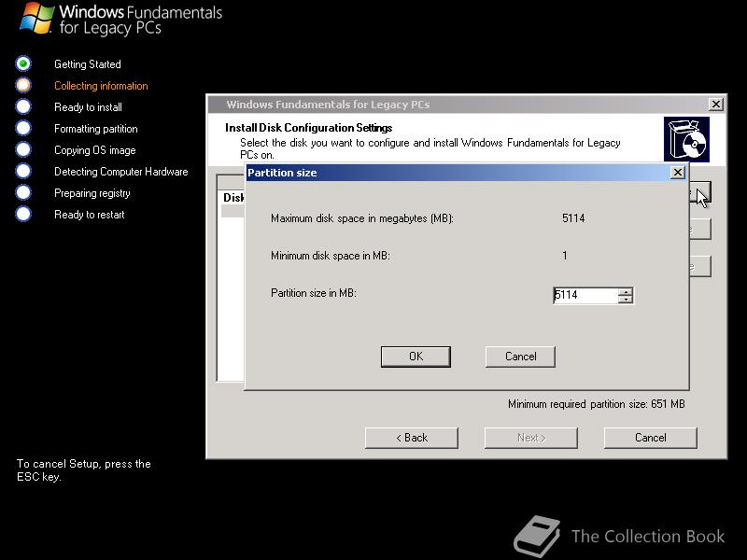This screenshot has height=560, width=747.
Task: Click OK in Partition size dialog
Action: [x=416, y=357]
